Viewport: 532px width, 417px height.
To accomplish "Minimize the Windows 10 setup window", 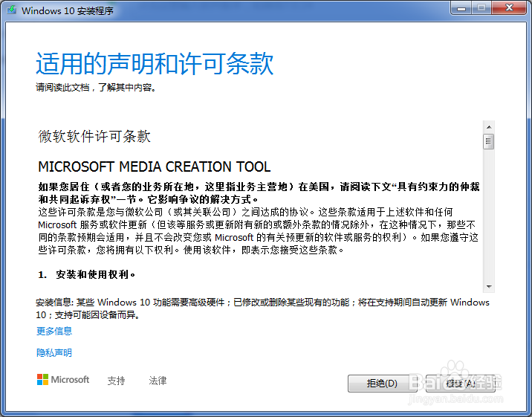I will coord(461,8).
